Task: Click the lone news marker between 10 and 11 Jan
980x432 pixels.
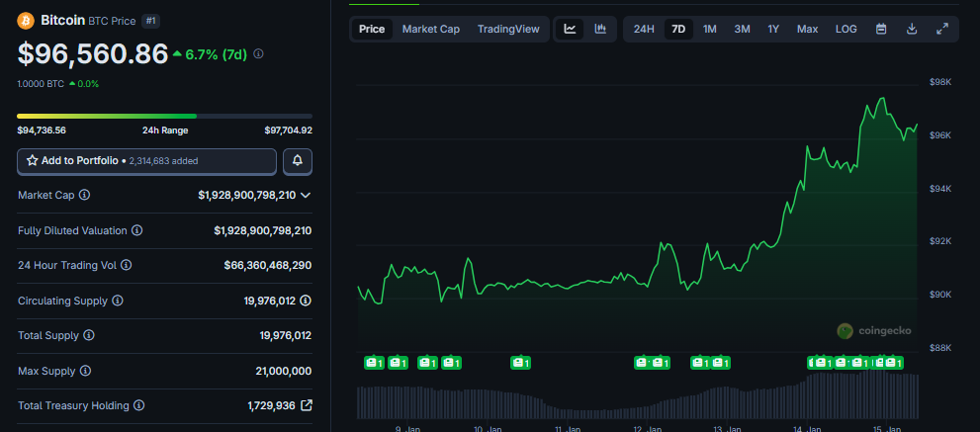Action: [x=520, y=363]
